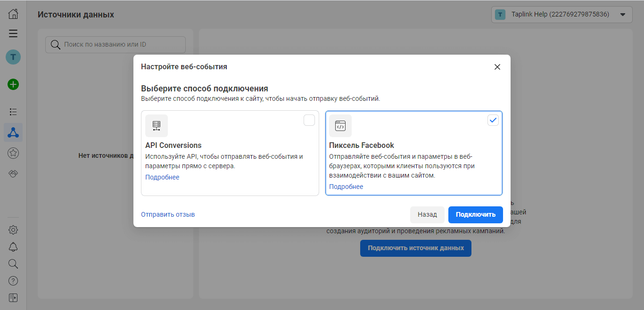The image size is (644, 310).
Task: Click the Источники данных page heading
Action: pos(76,15)
